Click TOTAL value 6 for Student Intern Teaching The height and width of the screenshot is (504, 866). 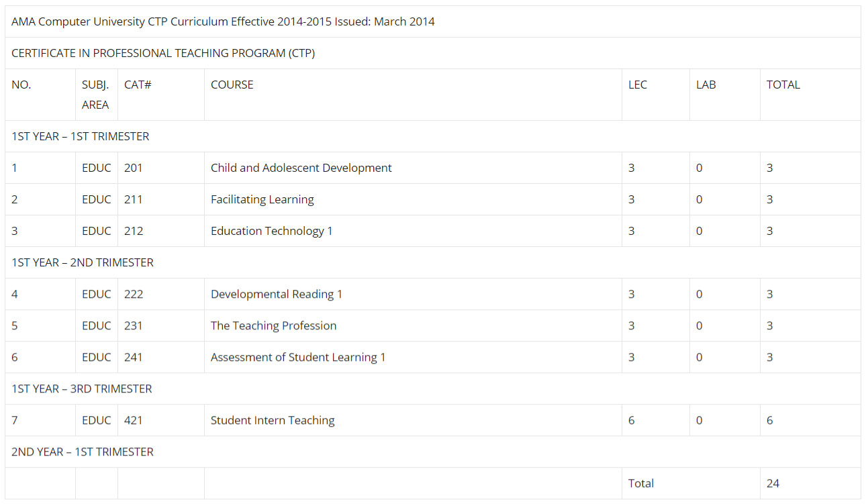click(770, 420)
